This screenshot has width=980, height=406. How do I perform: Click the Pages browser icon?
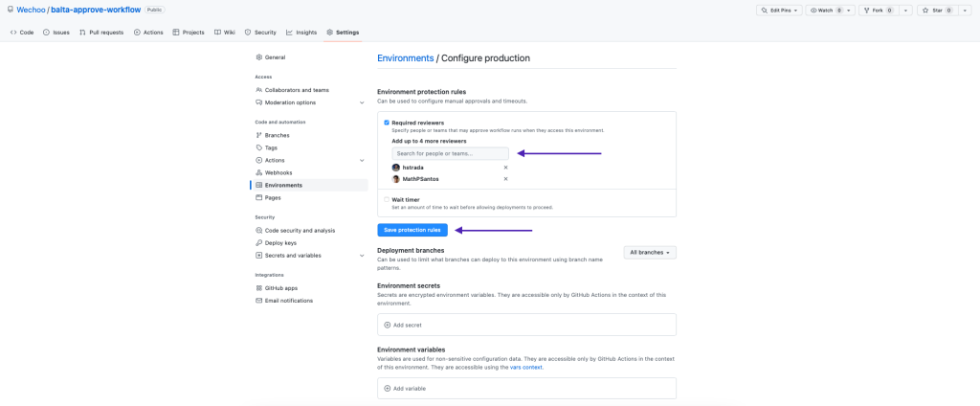click(x=259, y=197)
